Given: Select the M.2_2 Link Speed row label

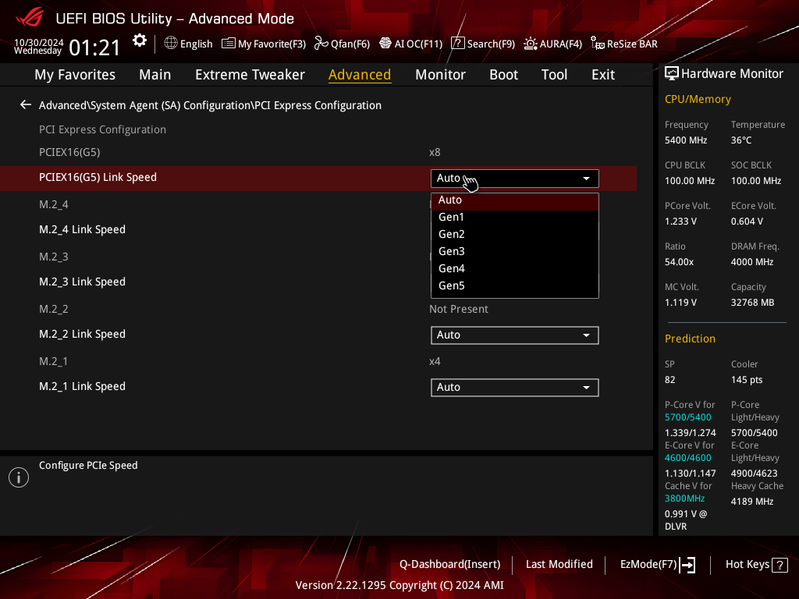Looking at the screenshot, I should point(82,334).
